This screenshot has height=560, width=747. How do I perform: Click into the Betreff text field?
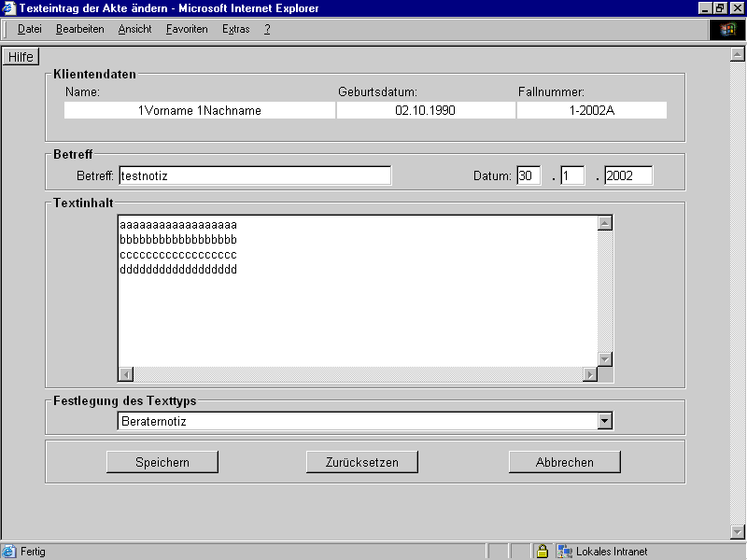[x=254, y=175]
